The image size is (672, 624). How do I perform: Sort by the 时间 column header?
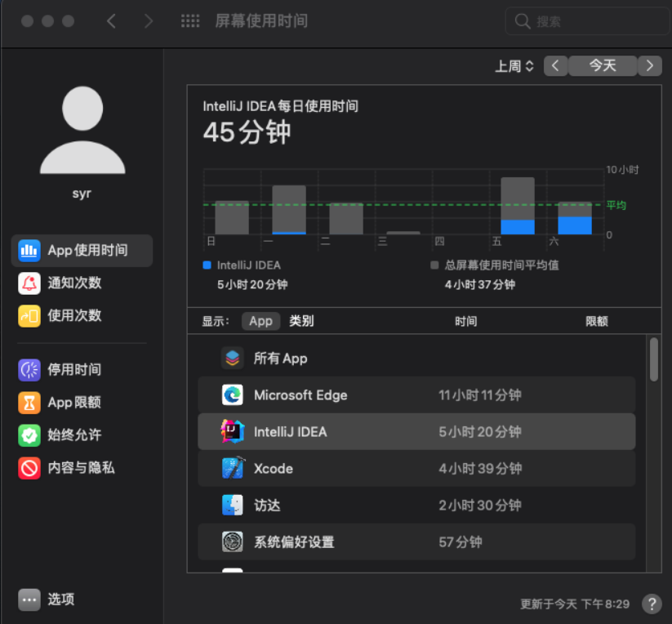point(466,321)
